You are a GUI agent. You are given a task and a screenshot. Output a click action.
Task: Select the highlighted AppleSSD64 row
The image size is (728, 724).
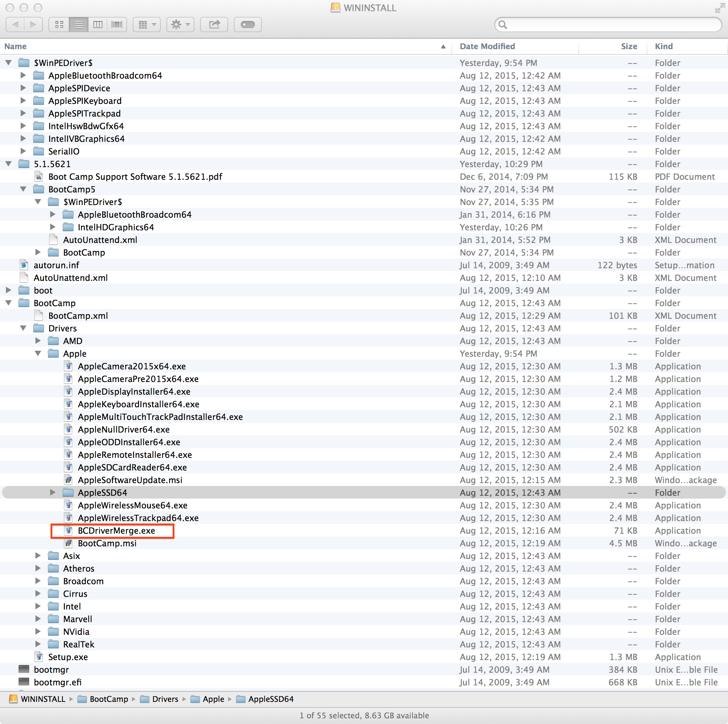click(102, 492)
